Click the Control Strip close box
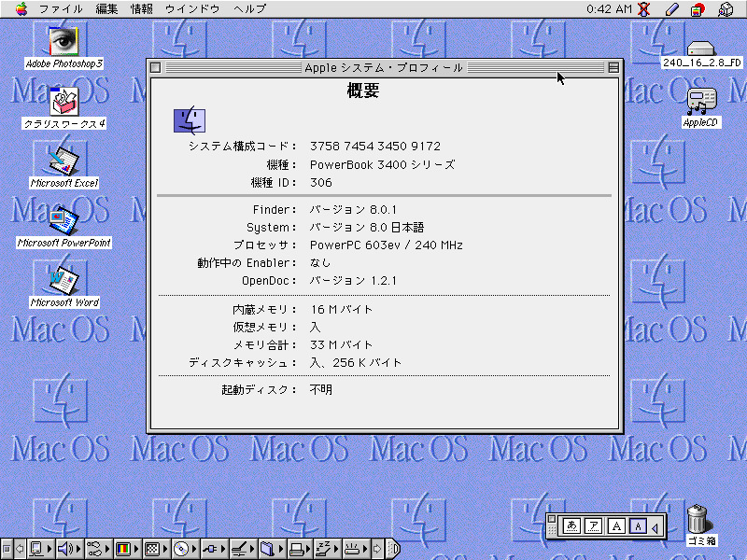Image resolution: width=747 pixels, height=560 pixels. 7,549
